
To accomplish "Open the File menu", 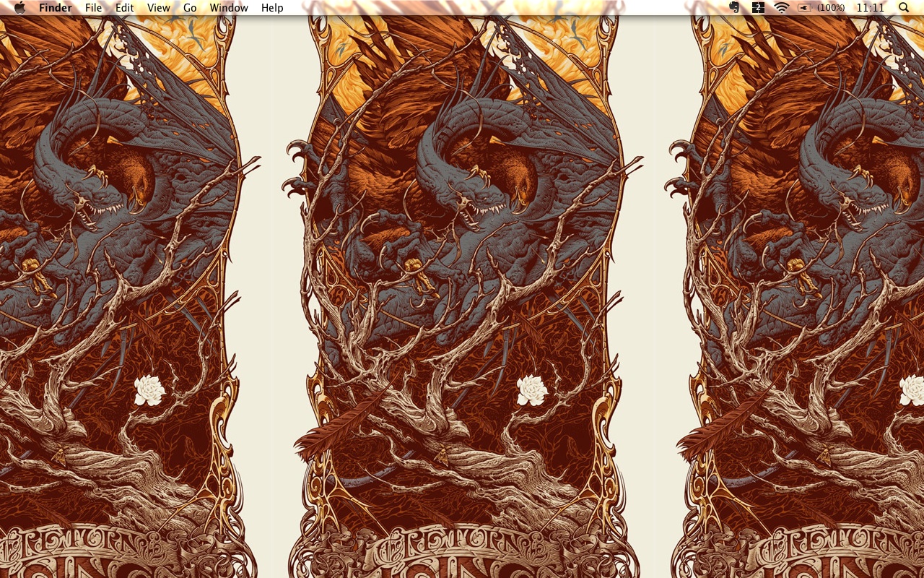I will coord(93,8).
